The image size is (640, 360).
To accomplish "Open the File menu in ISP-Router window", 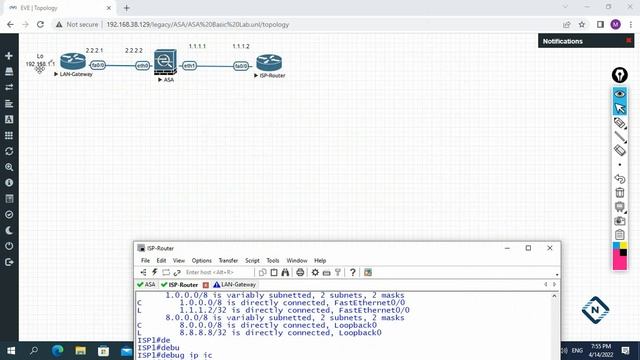I will click(145, 260).
